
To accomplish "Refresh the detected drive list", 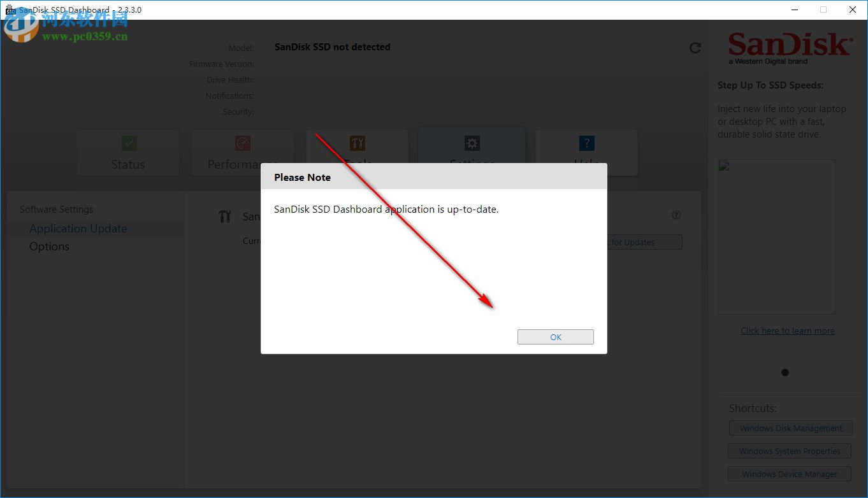I will pos(695,48).
